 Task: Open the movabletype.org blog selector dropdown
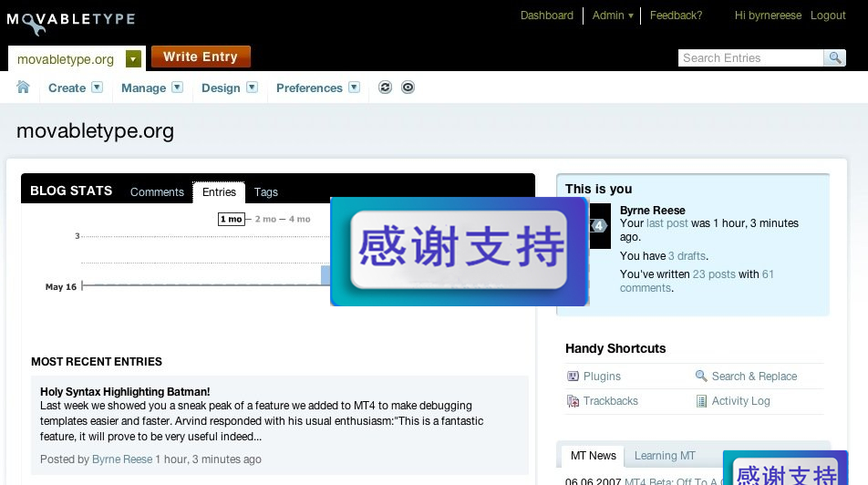click(133, 58)
